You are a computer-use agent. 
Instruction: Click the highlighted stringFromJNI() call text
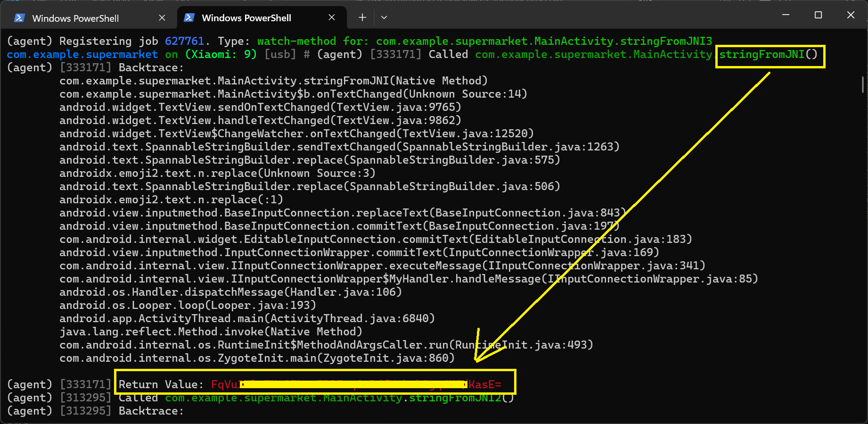(768, 54)
